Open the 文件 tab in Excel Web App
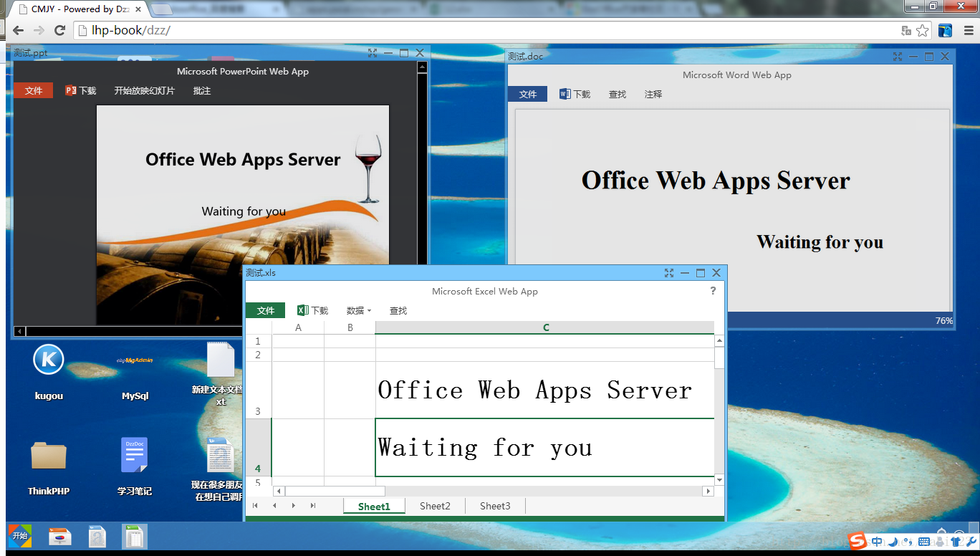Screen dimensions: 980x556 click(265, 310)
